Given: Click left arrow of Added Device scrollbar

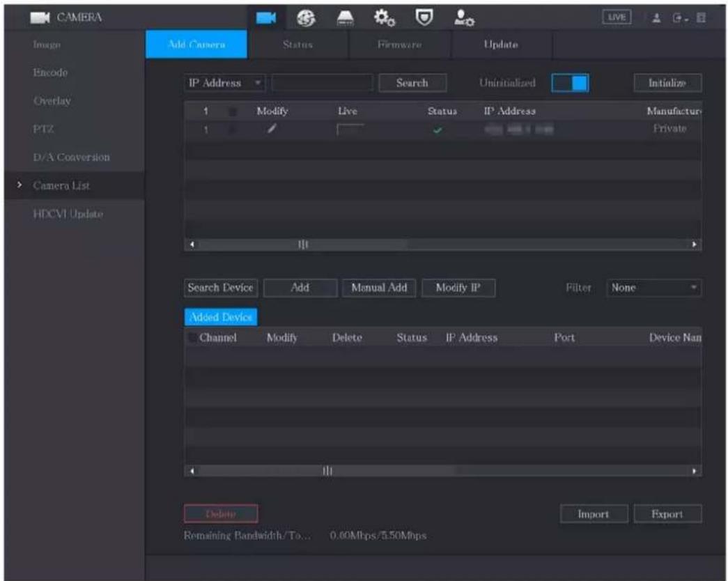Looking at the screenshot, I should click(192, 471).
